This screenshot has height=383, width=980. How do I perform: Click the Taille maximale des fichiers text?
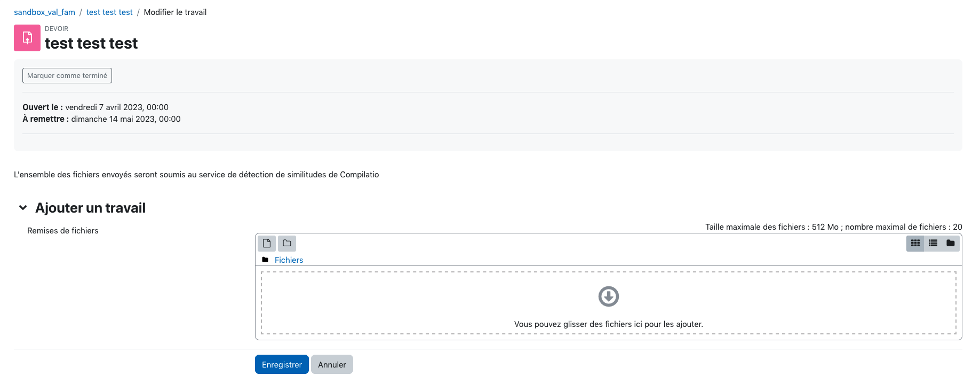click(x=834, y=227)
